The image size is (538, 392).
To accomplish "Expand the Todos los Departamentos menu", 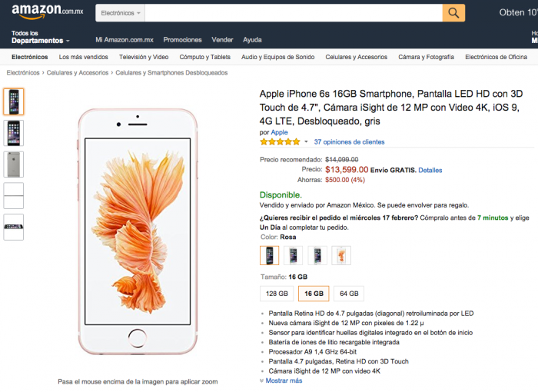I will click(x=40, y=37).
